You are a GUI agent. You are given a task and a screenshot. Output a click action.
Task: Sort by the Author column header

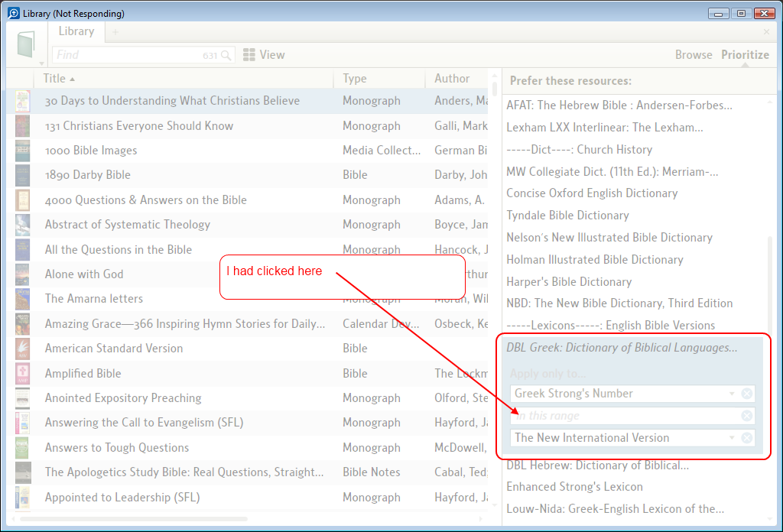[x=452, y=79]
